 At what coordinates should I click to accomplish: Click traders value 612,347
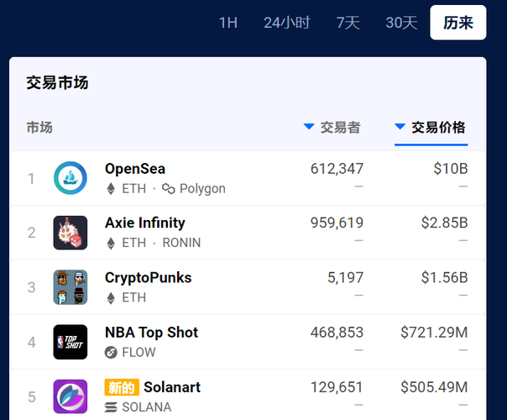point(337,169)
